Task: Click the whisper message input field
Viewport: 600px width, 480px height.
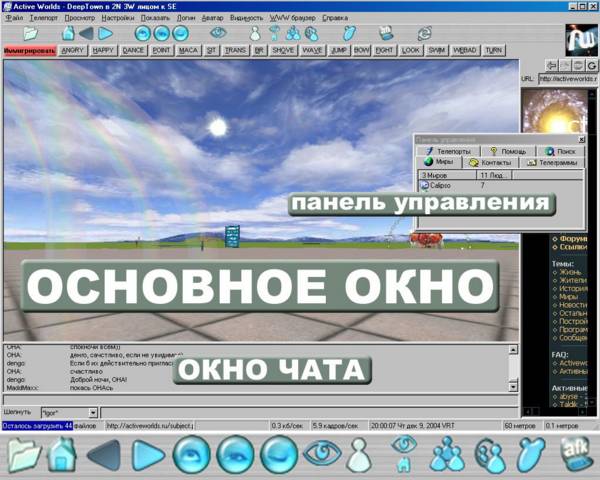Action: [x=309, y=413]
